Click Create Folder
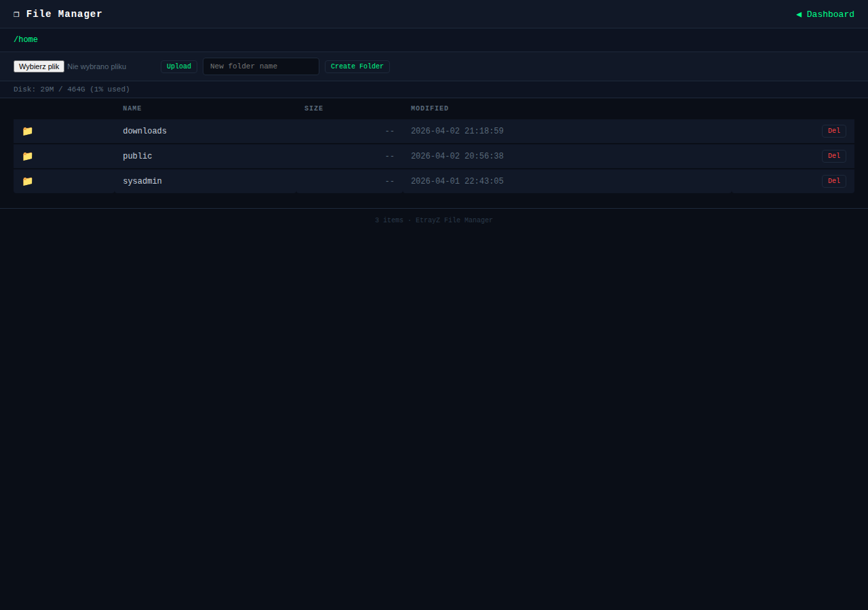This screenshot has width=868, height=610. click(357, 66)
